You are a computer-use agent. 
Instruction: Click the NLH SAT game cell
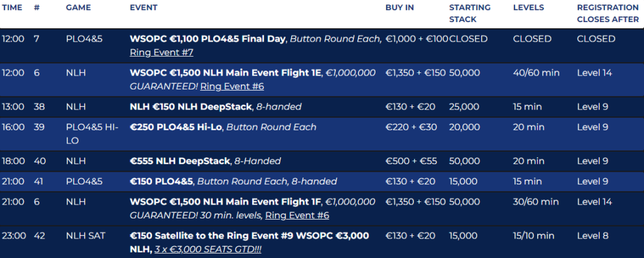click(x=86, y=236)
